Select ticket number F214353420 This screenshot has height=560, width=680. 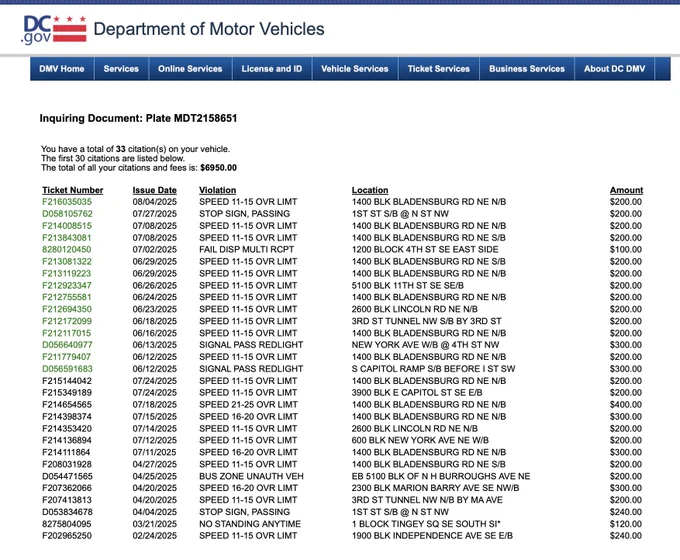(67, 429)
